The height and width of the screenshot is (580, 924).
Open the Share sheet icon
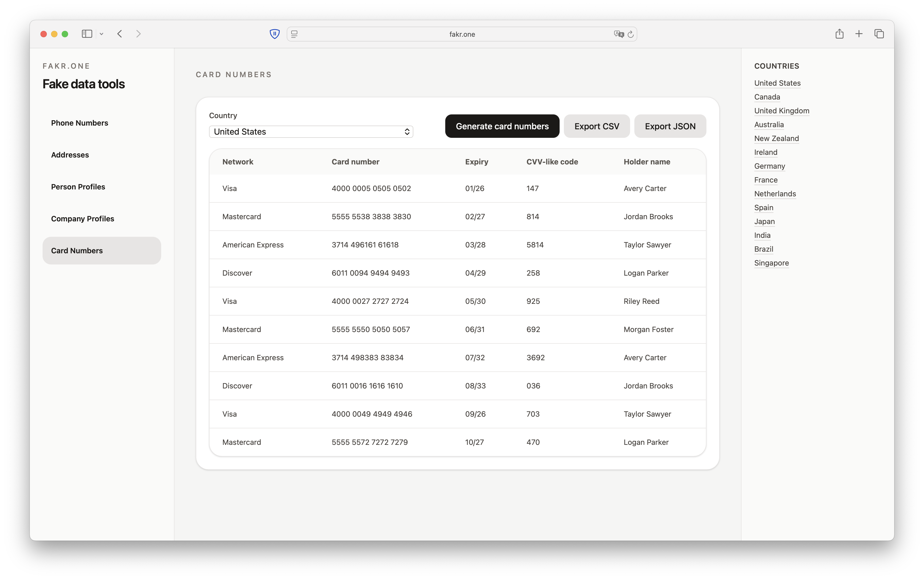(839, 34)
